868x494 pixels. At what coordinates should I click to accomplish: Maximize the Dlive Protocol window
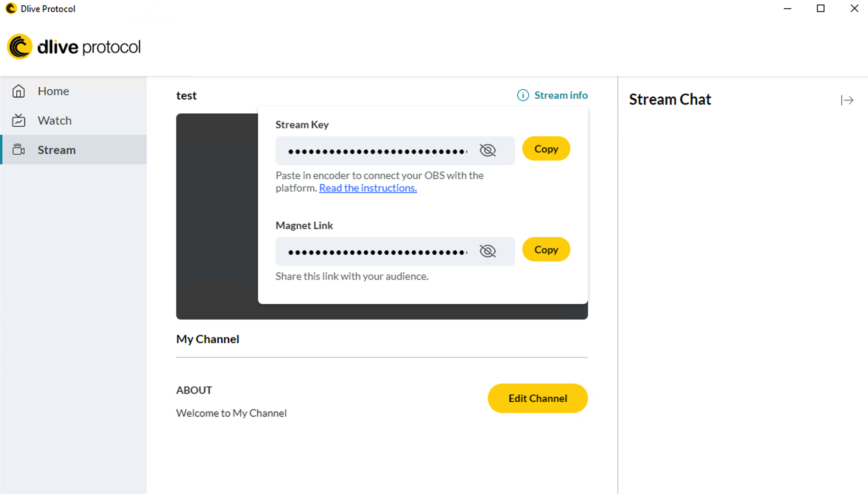pyautogui.click(x=820, y=8)
